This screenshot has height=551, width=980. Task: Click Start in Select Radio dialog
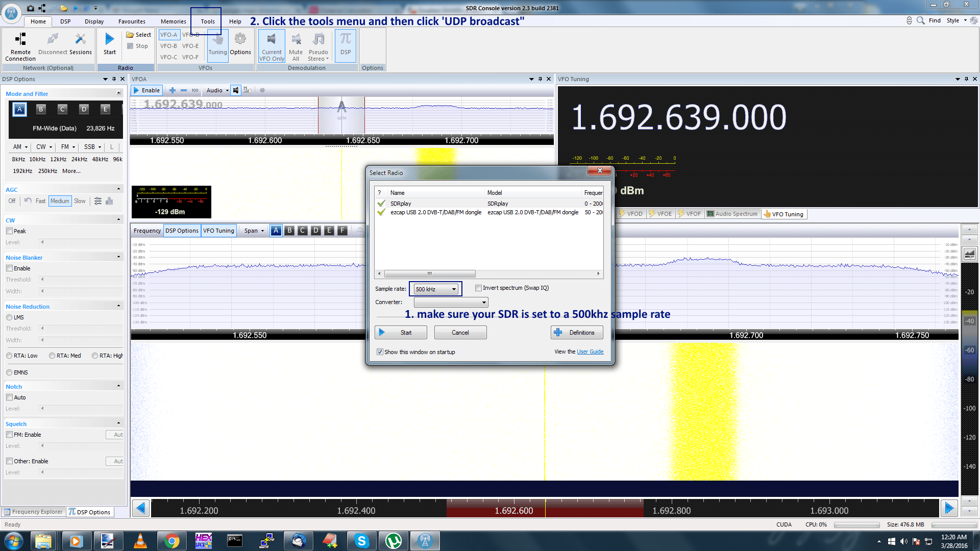(401, 333)
